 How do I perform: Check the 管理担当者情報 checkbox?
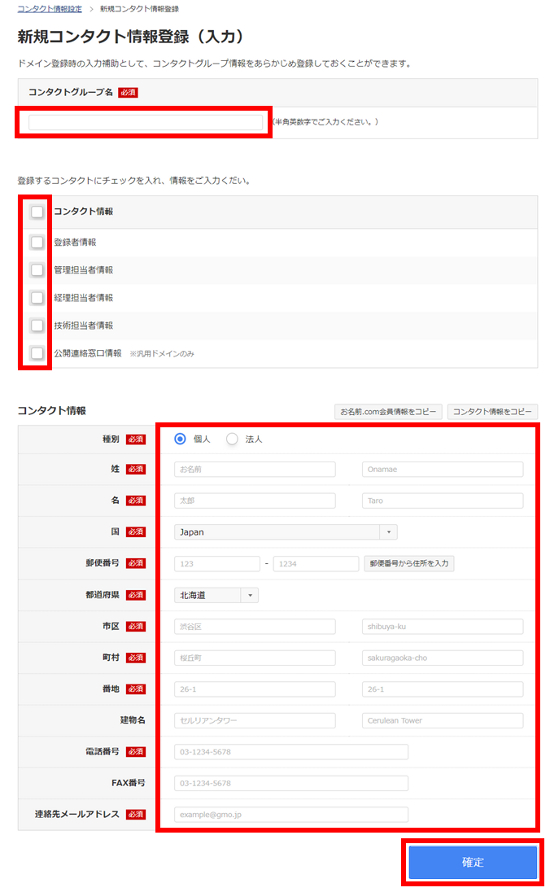tap(37, 270)
